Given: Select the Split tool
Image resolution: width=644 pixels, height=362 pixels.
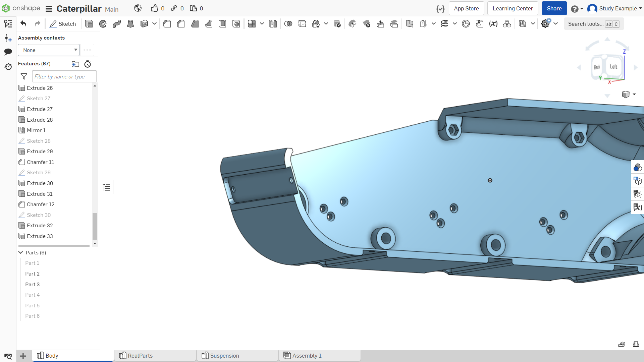Looking at the screenshot, I should click(x=302, y=24).
